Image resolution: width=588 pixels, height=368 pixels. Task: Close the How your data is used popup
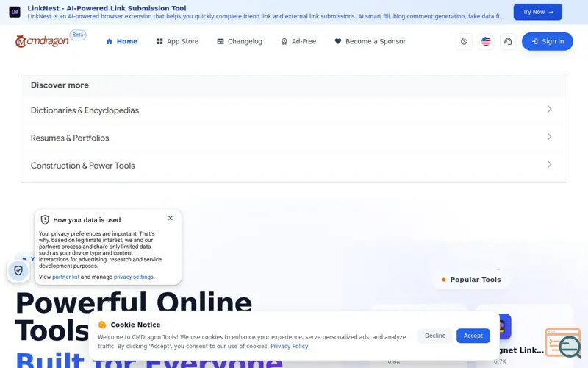click(x=171, y=218)
